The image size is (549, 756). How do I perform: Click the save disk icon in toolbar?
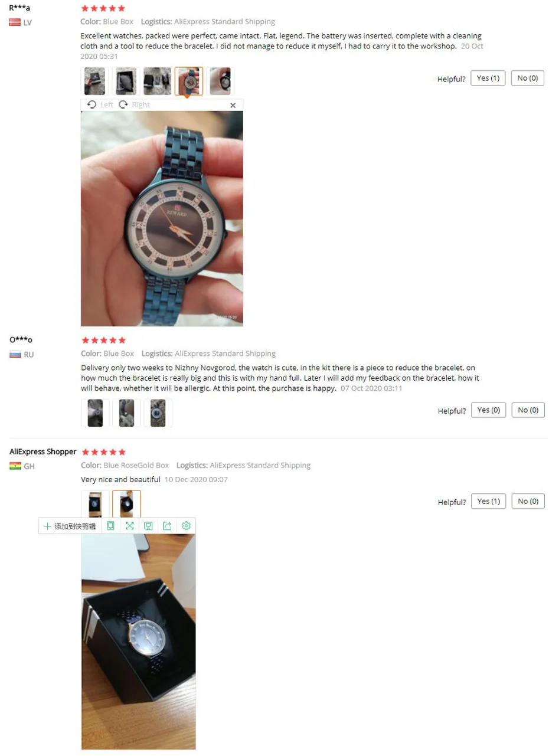coord(149,526)
